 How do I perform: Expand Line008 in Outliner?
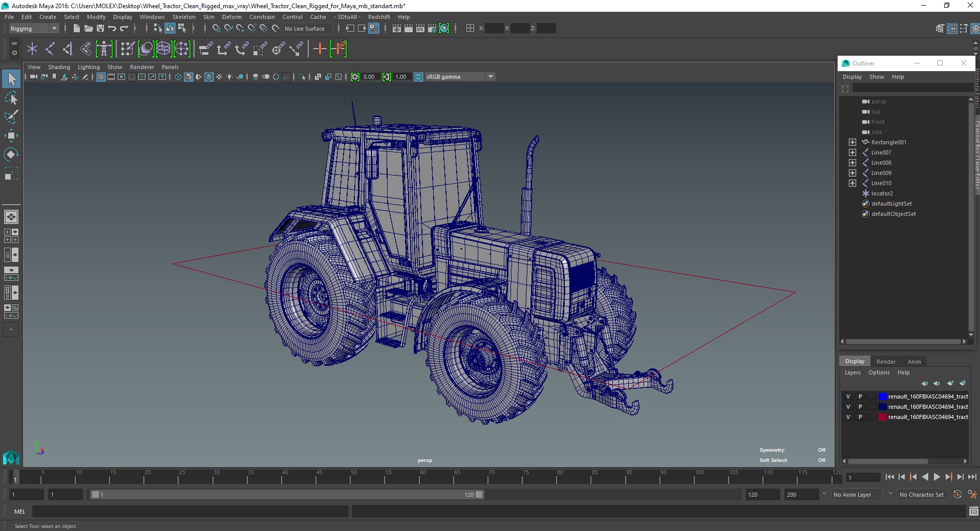click(852, 163)
